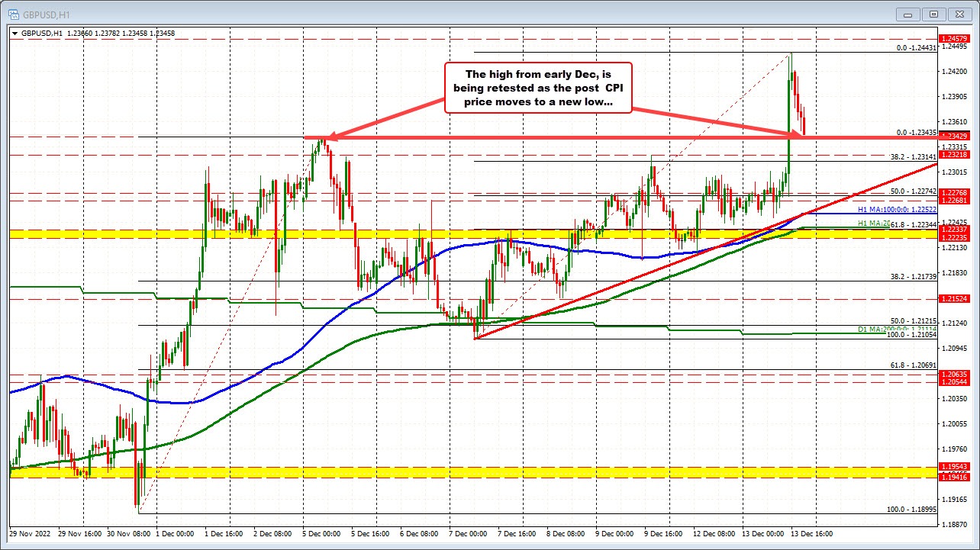Select the current price label 1.23429

click(955, 136)
